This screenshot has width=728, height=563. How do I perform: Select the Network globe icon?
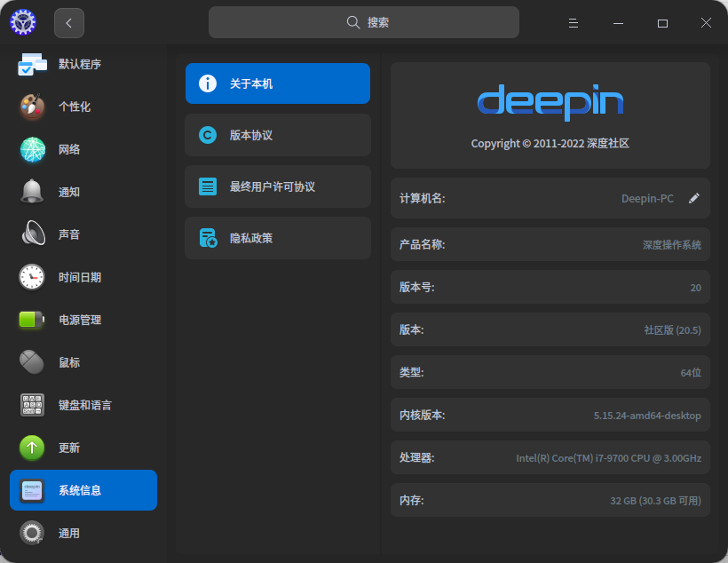point(32,149)
